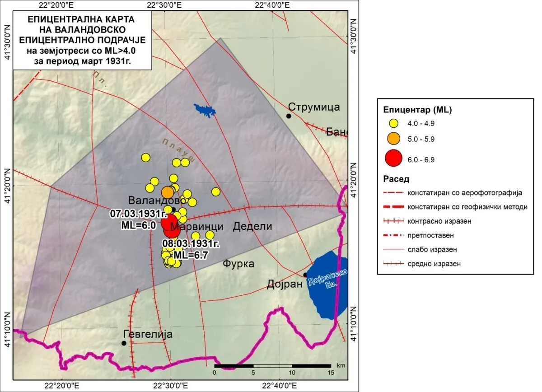Click the small blue reservoir north of Плауш
The height and width of the screenshot is (392, 542).
pos(205,111)
